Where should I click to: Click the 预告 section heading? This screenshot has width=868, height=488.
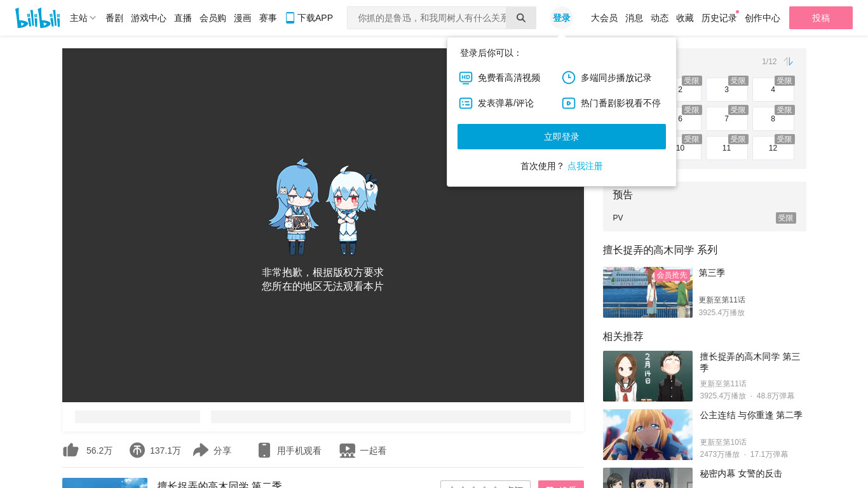tap(623, 195)
